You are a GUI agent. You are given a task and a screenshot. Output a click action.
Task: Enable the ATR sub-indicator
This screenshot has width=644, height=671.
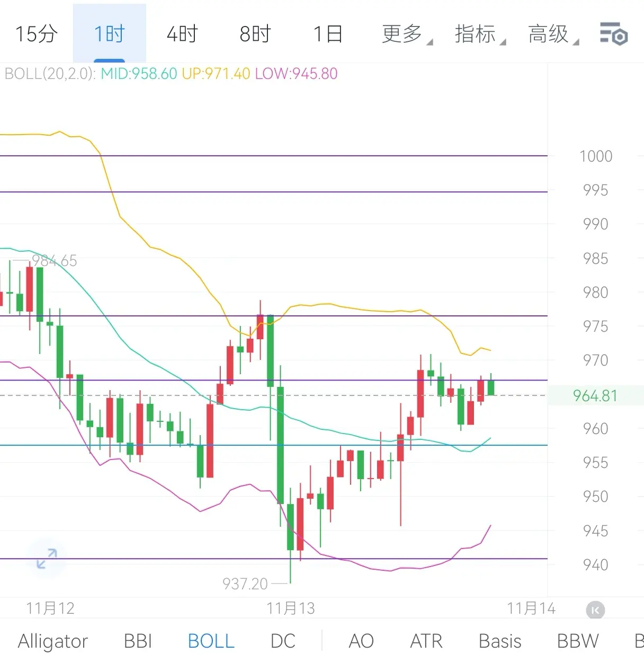426,641
